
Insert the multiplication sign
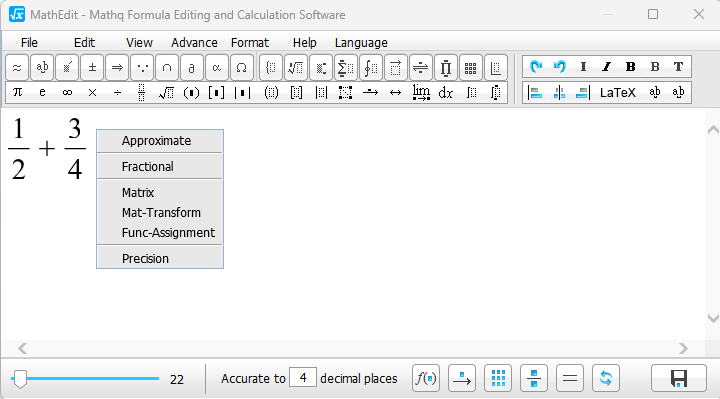pyautogui.click(x=92, y=92)
